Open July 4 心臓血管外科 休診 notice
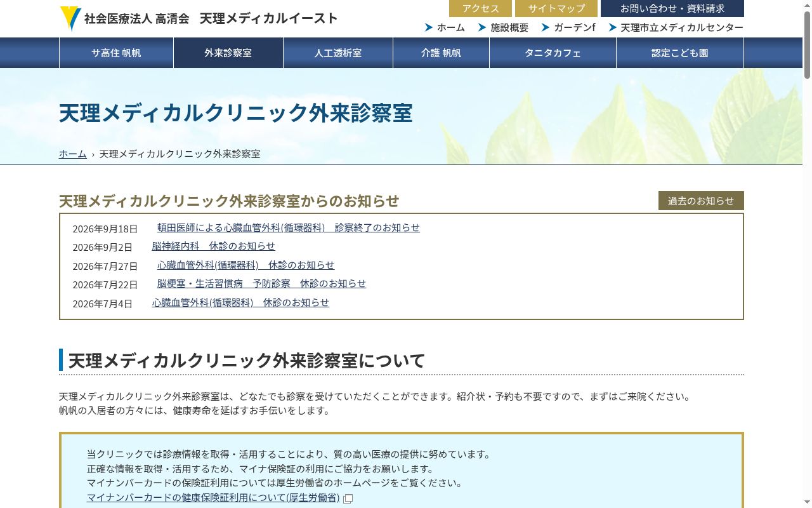This screenshot has height=508, width=812. (241, 302)
